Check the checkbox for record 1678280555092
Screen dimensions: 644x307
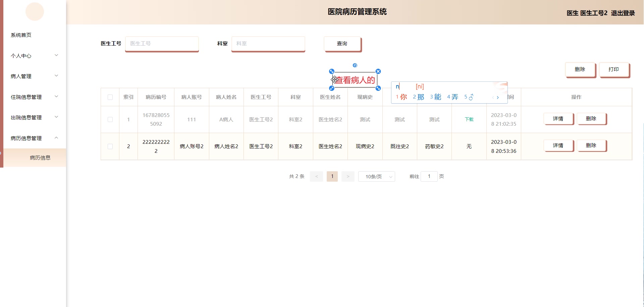(110, 119)
